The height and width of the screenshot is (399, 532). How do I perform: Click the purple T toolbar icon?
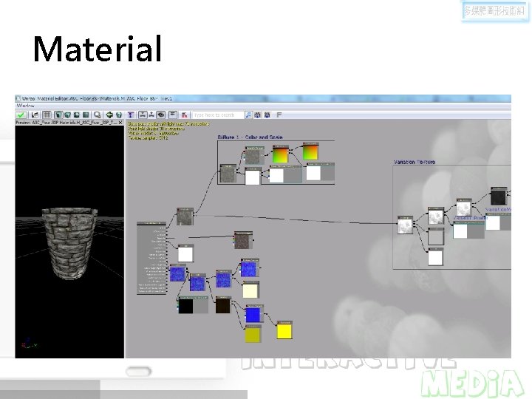pos(131,115)
